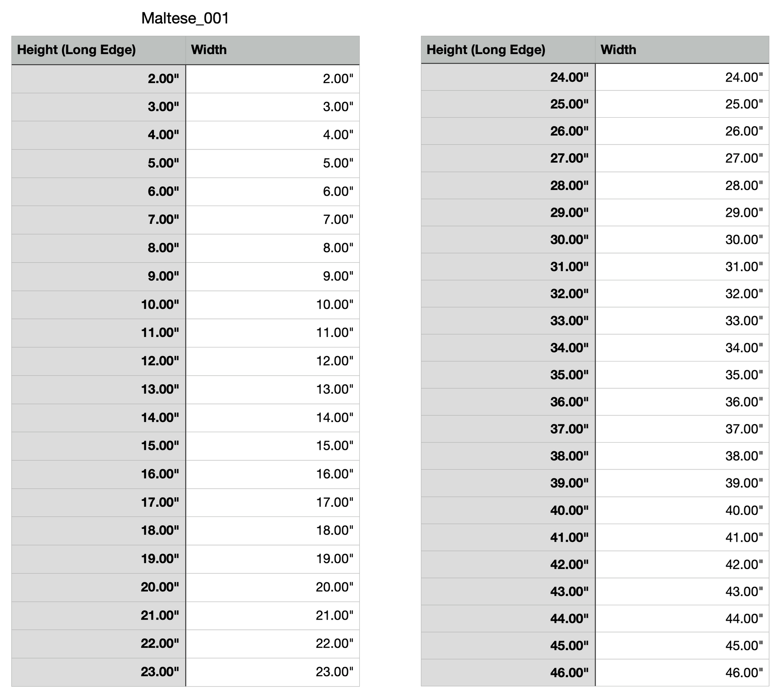Click the 5.00" cell in Width column
Viewport: 782px width, 700px height.
coord(338,163)
